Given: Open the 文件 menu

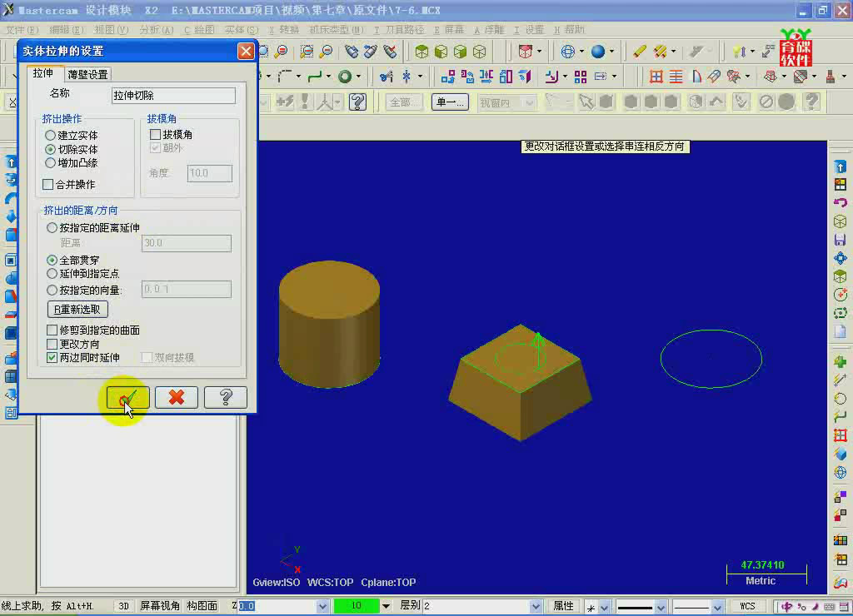Looking at the screenshot, I should click(x=22, y=29).
